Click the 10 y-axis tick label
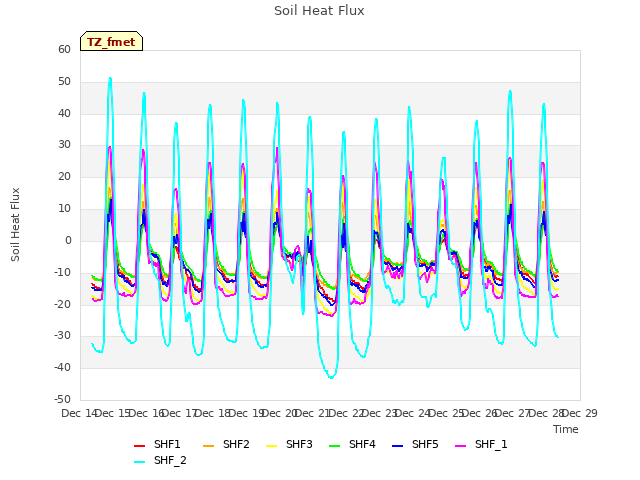640x480 pixels. coord(64,209)
